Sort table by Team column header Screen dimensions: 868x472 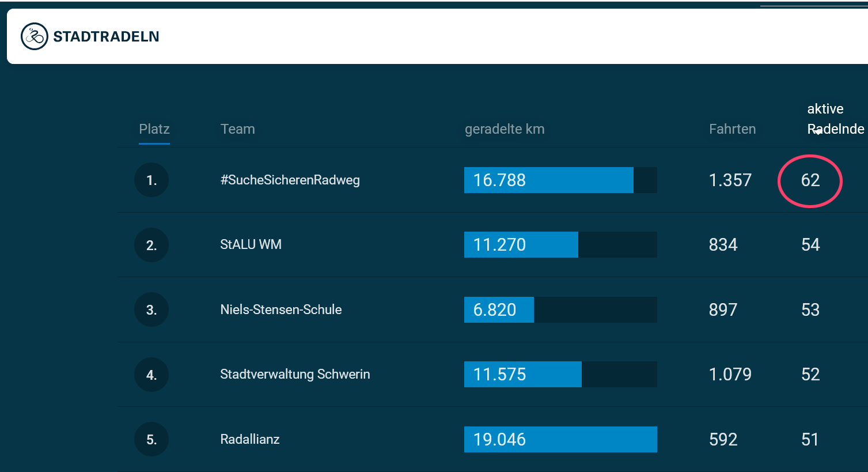coord(237,129)
